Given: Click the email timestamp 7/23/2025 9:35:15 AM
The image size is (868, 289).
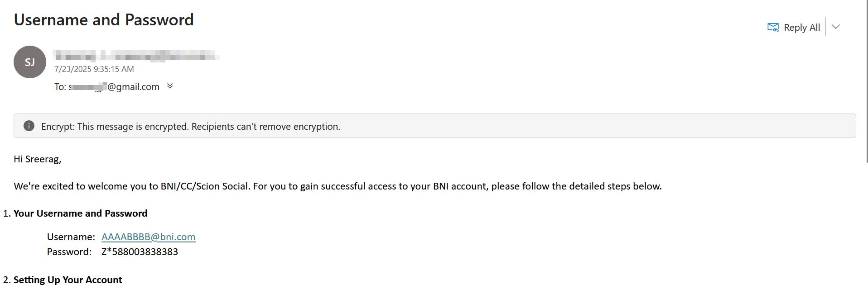Looking at the screenshot, I should 94,69.
